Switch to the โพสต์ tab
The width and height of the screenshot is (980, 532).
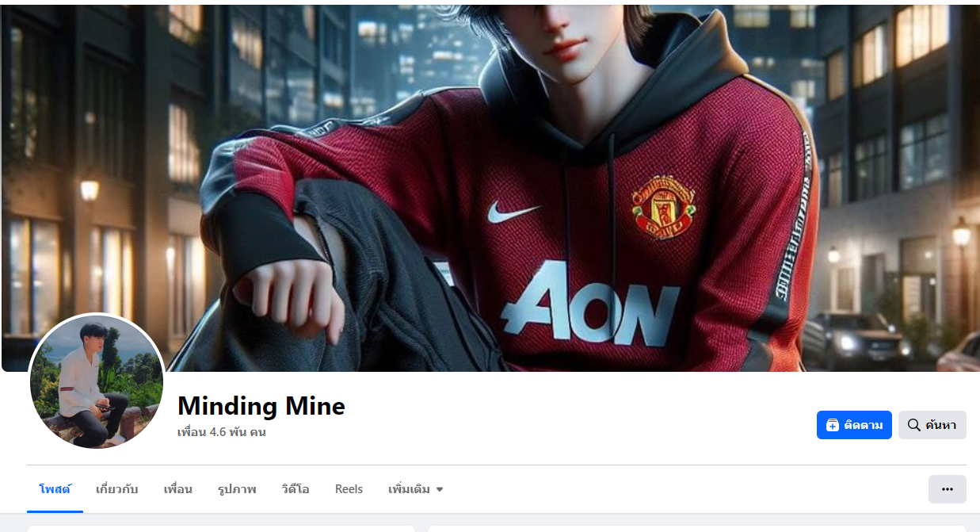click(x=55, y=489)
